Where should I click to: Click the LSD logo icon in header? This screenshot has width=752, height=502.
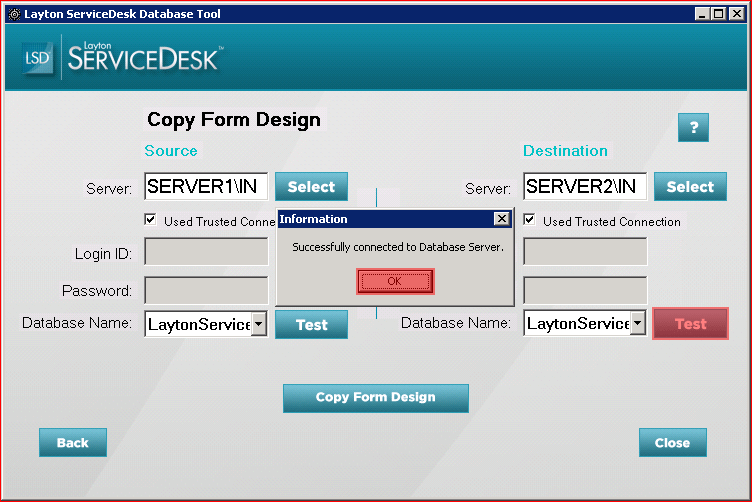tap(37, 59)
